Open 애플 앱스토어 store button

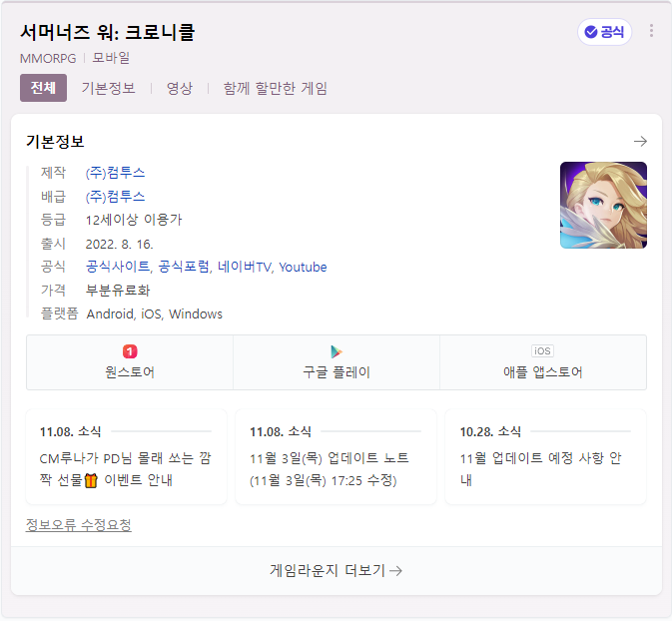543,362
